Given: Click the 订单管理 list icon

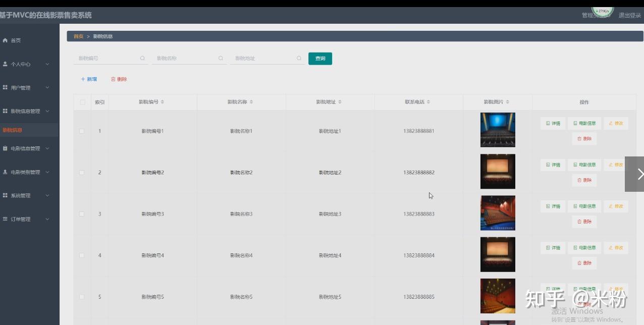Looking at the screenshot, I should coord(5,219).
